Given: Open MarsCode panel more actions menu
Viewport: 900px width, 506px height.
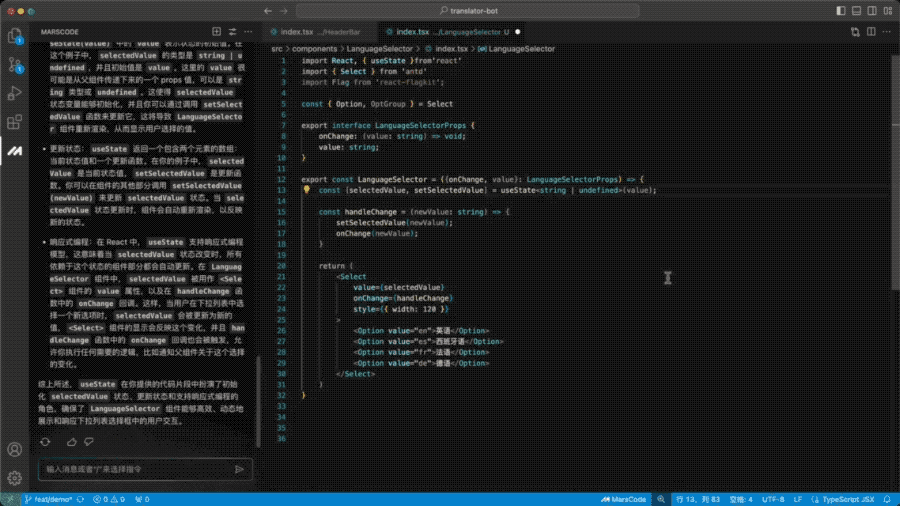Looking at the screenshot, I should [248, 32].
